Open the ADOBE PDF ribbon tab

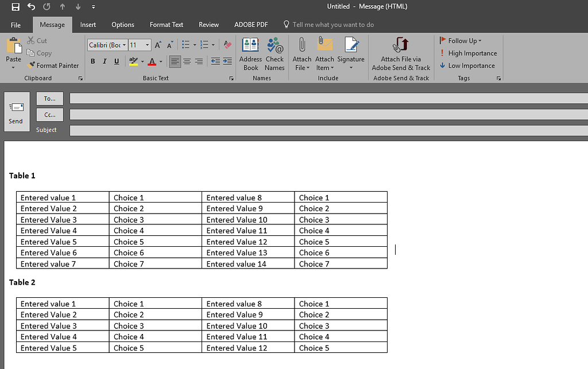(x=251, y=25)
